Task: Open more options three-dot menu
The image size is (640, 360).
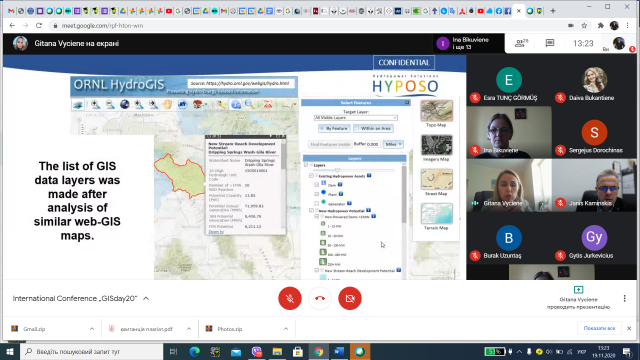Action: tap(624, 298)
